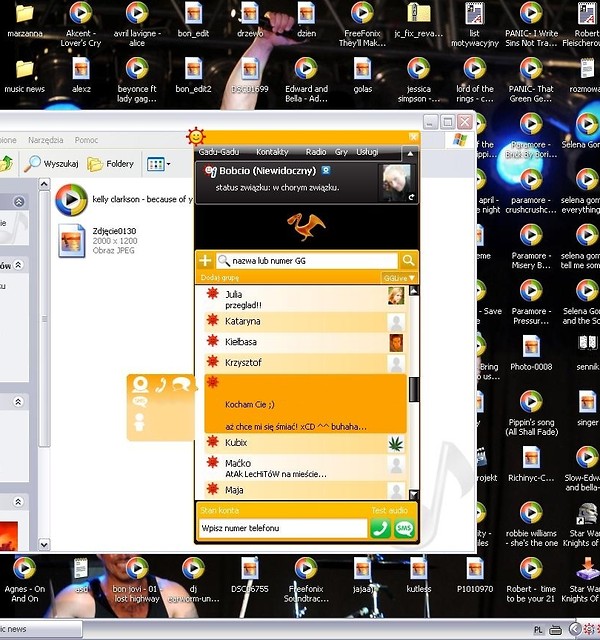The height and width of the screenshot is (640, 600).
Task: Open Narzędzia menu in Explorer
Action: tap(46, 140)
